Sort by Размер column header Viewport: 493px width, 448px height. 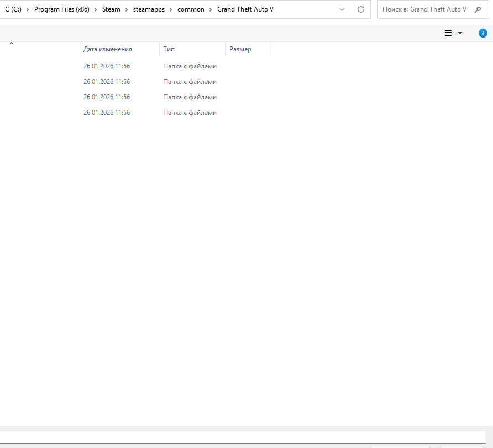click(240, 49)
